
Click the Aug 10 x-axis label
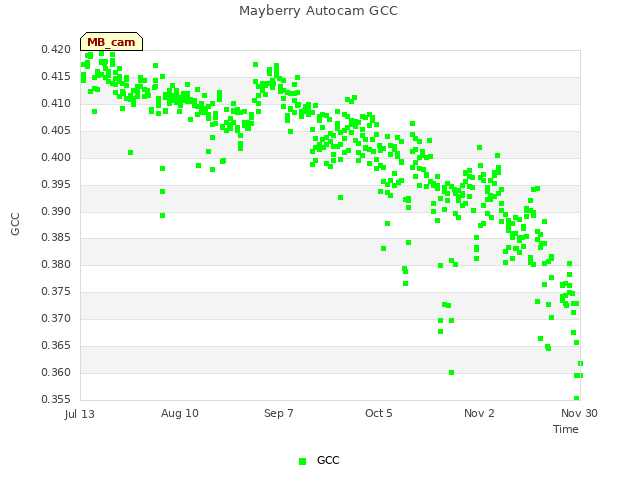click(180, 413)
